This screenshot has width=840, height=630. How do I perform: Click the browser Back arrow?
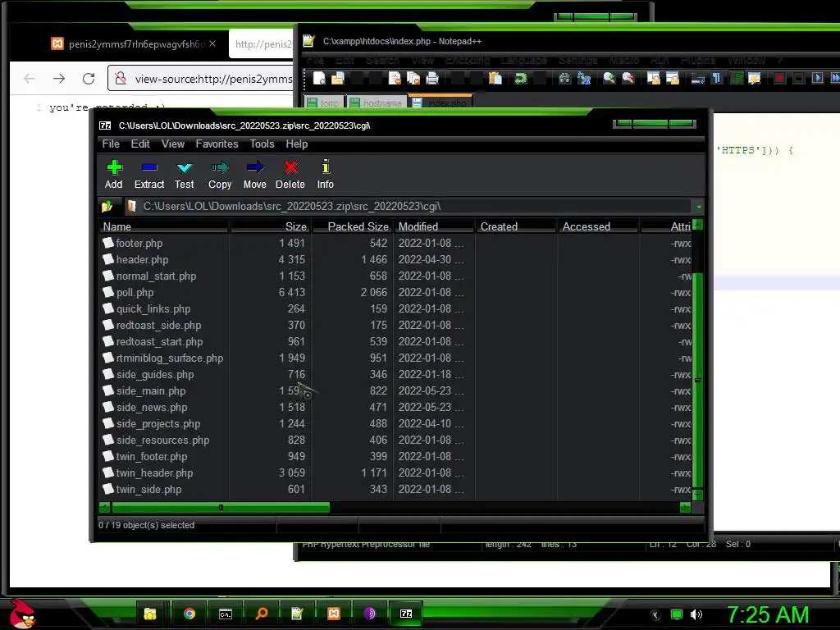point(30,79)
